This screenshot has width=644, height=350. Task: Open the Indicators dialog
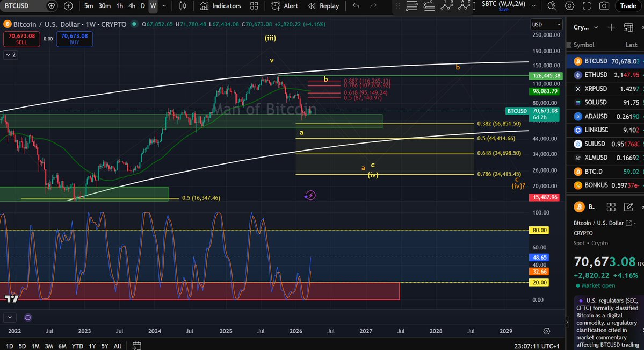(x=221, y=6)
